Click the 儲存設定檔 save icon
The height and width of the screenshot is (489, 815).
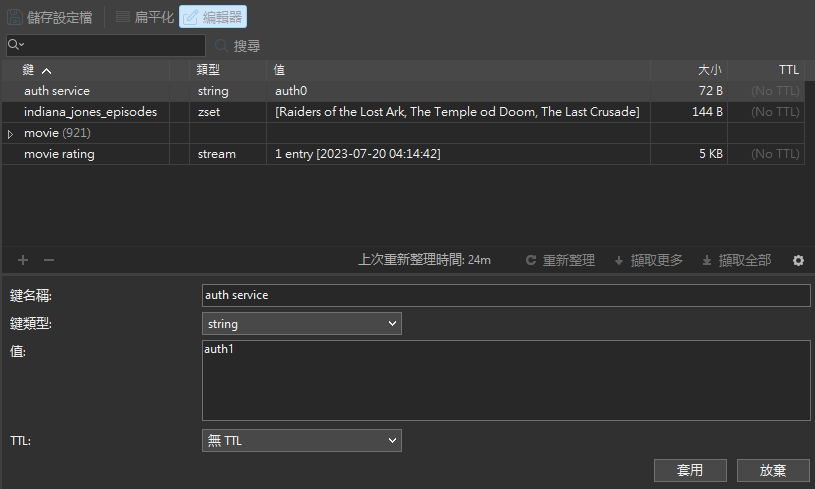click(x=16, y=17)
